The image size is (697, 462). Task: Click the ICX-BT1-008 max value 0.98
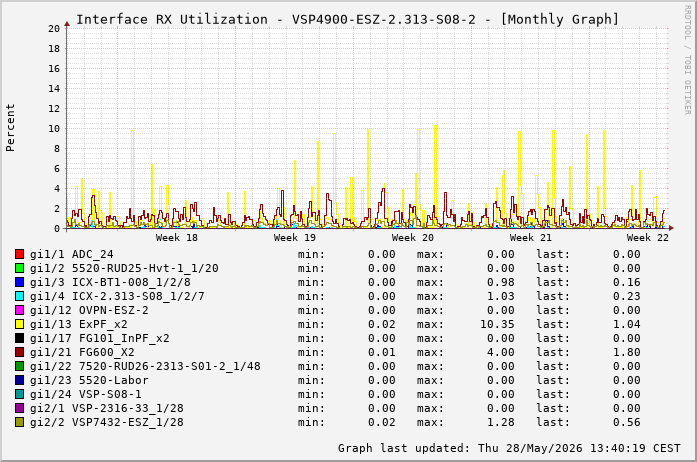[501, 282]
